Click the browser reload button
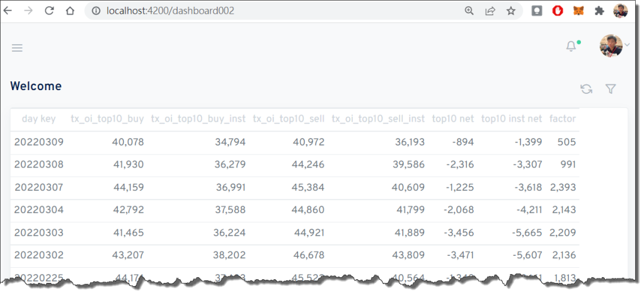Image resolution: width=644 pixels, height=298 pixels. point(49,11)
